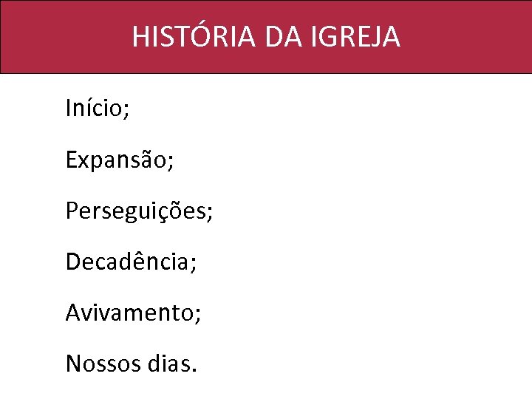The height and width of the screenshot is (399, 532).
Task: Click the blank white area right of the list
Action: [x=384, y=222]
